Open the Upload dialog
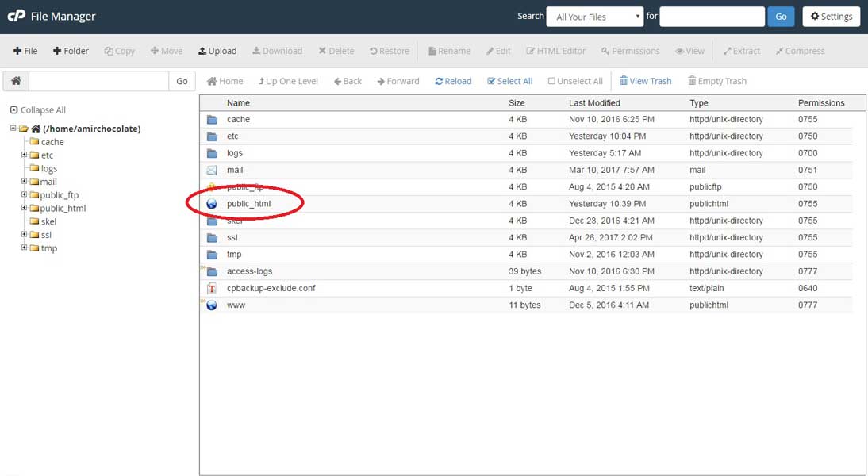Viewport: 868px width, 476px height. point(217,51)
